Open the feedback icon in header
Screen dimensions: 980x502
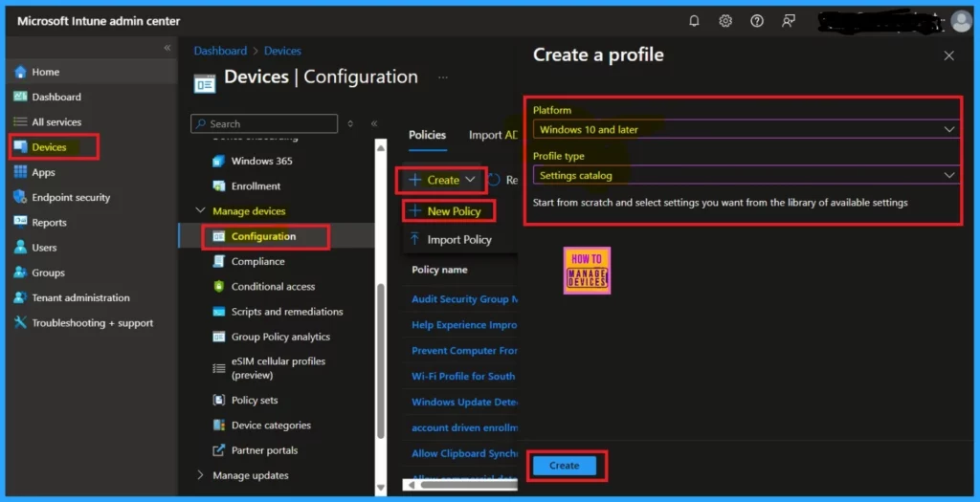(789, 21)
